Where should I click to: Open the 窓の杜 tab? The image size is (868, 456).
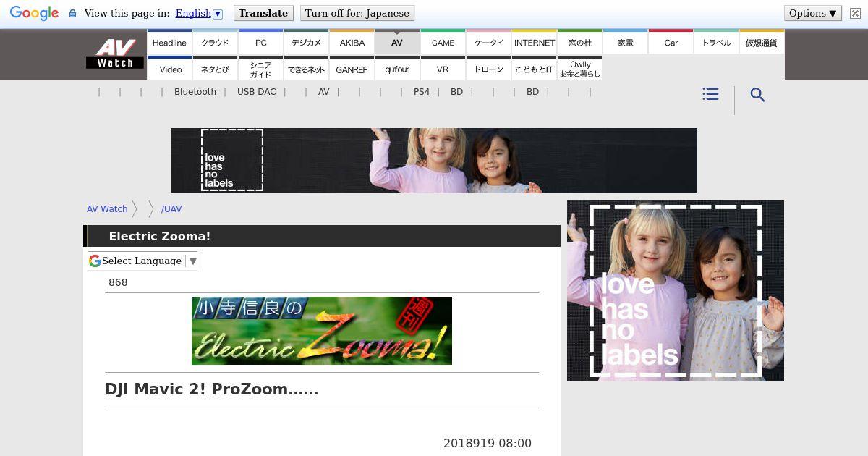[x=579, y=43]
